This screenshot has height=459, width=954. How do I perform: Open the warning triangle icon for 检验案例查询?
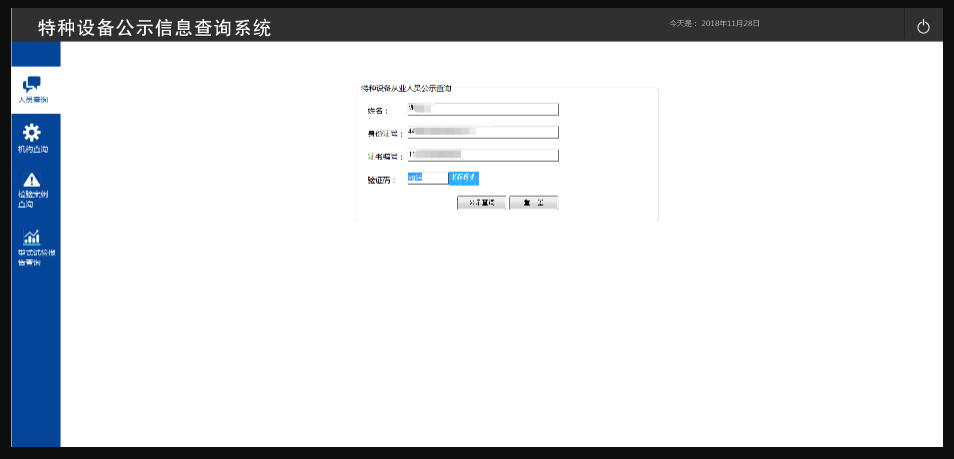tap(32, 180)
